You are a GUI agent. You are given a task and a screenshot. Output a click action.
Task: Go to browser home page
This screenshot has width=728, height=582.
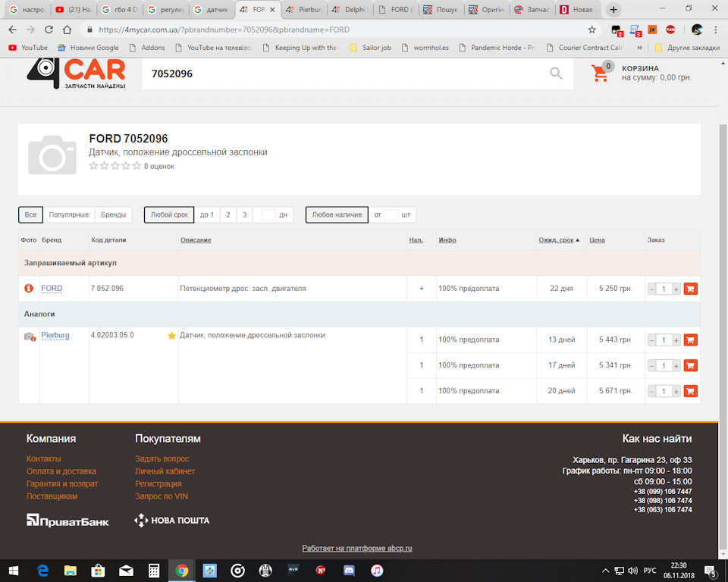(x=67, y=30)
